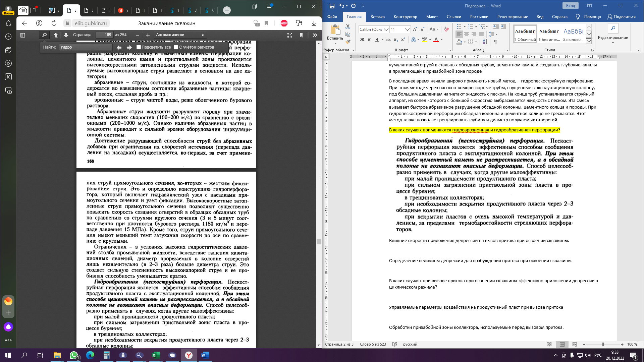The image size is (644, 362).
Task: Adjust the Word zoom slider handle
Action: point(603,344)
